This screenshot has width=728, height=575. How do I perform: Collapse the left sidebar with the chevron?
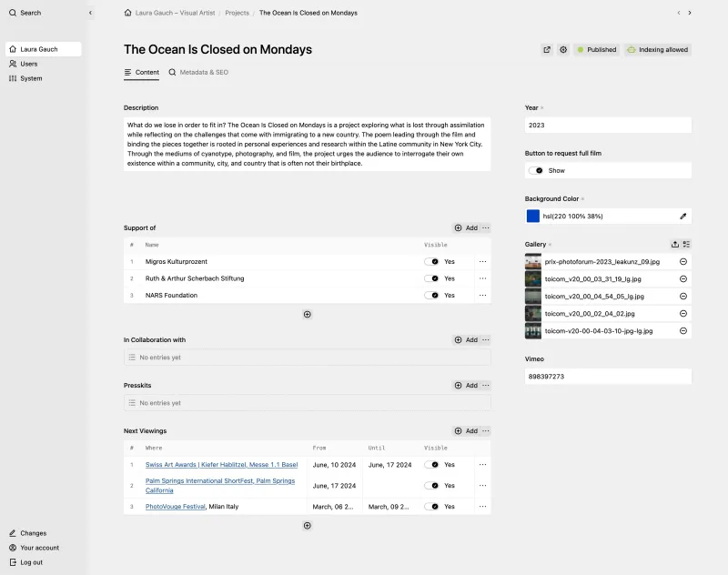90,13
